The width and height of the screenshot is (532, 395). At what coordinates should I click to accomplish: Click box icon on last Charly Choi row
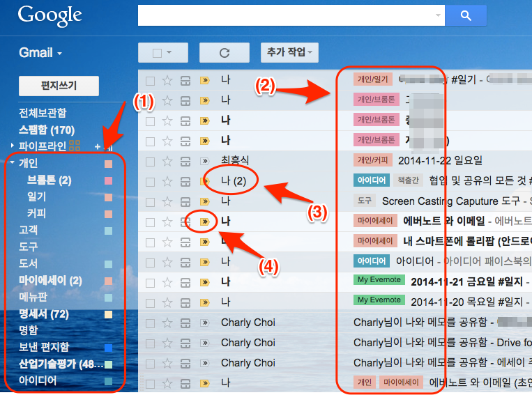(x=185, y=363)
